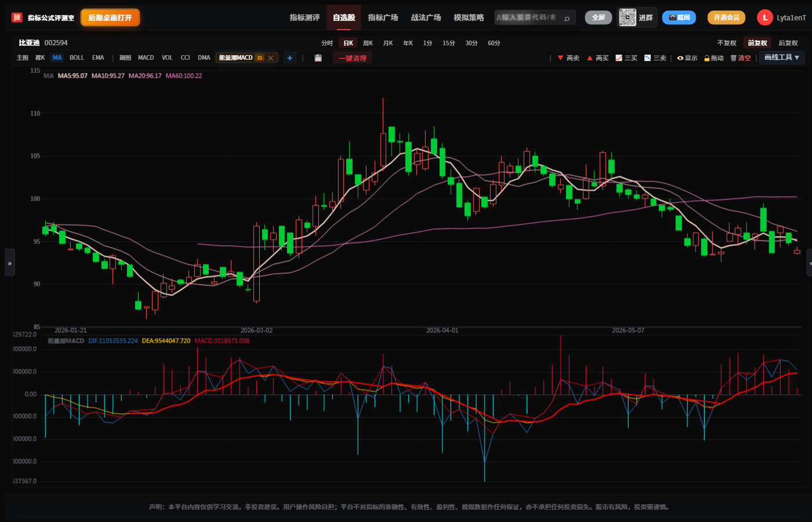Open the 指标广场 navigation tab
The height and width of the screenshot is (522, 812).
(383, 17)
